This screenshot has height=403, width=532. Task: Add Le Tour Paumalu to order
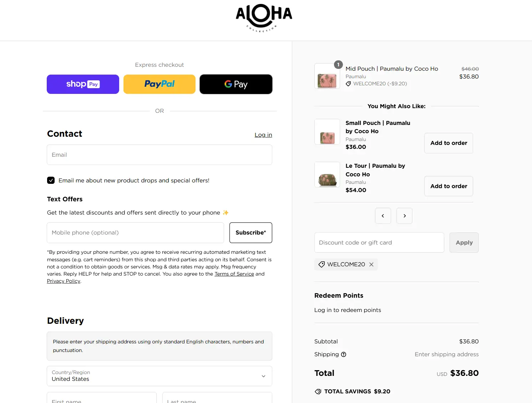pyautogui.click(x=449, y=186)
